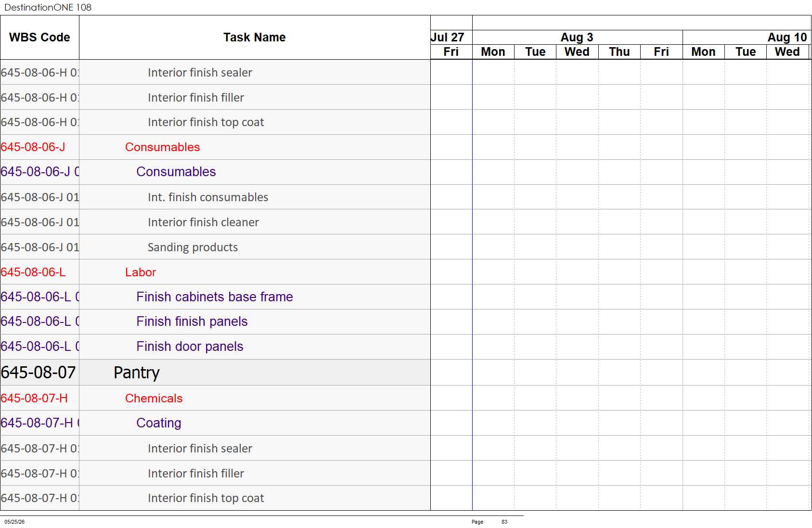Image resolution: width=812 pixels, height=528 pixels.
Task: Select Interior finish filler under 645-08-07-H
Action: pyautogui.click(x=196, y=474)
